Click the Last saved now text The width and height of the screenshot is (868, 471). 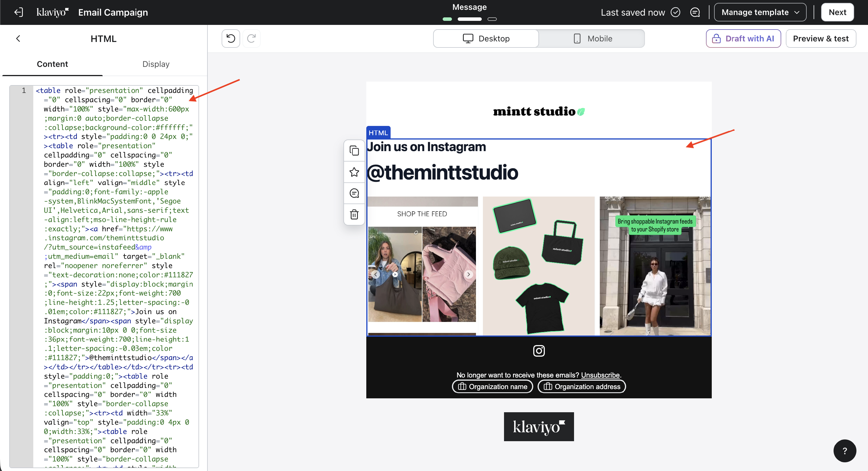pyautogui.click(x=633, y=12)
